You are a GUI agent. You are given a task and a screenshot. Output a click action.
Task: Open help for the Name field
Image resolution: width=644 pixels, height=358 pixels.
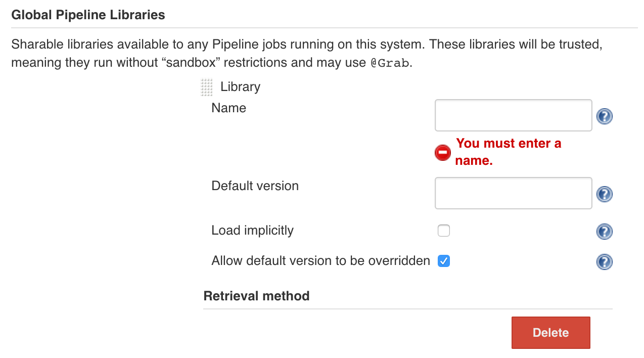click(x=604, y=117)
